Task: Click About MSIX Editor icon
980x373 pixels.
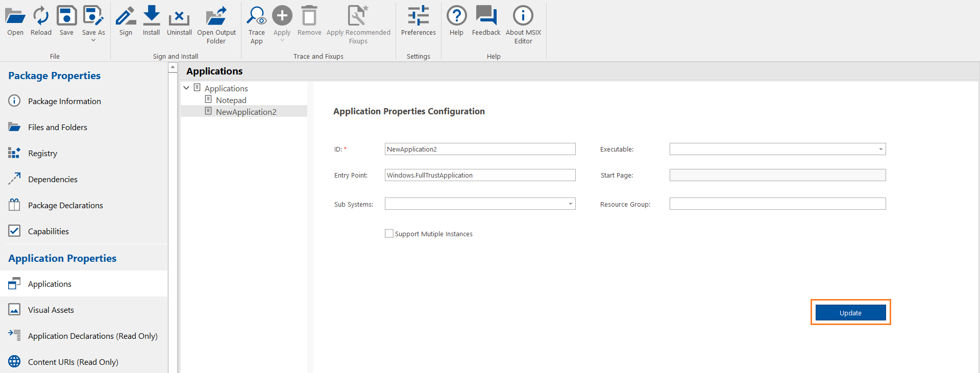Action: pyautogui.click(x=523, y=16)
